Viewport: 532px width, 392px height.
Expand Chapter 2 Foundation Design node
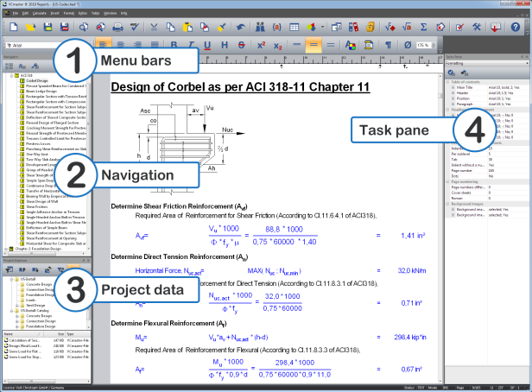pyautogui.click(x=5, y=250)
